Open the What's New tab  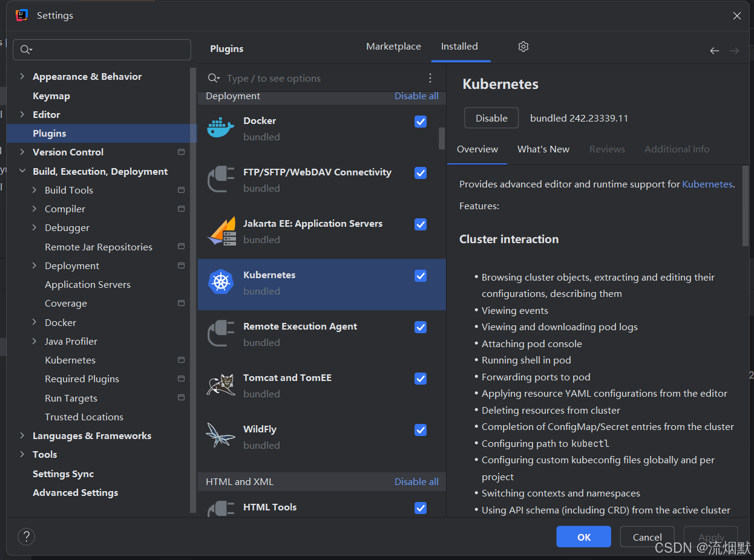(x=543, y=149)
